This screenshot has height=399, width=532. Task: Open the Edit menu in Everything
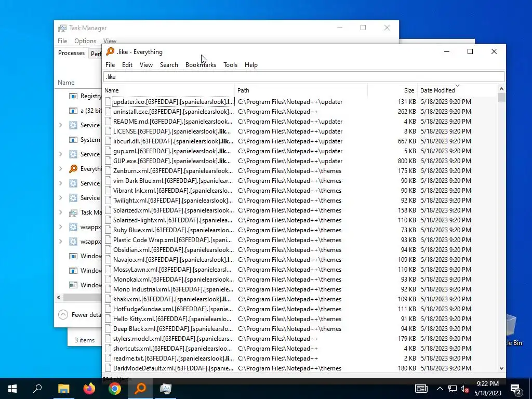127,65
